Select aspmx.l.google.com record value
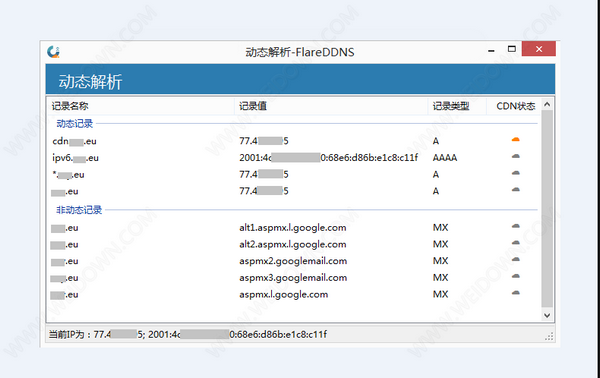This screenshot has height=378, width=600. pos(284,295)
